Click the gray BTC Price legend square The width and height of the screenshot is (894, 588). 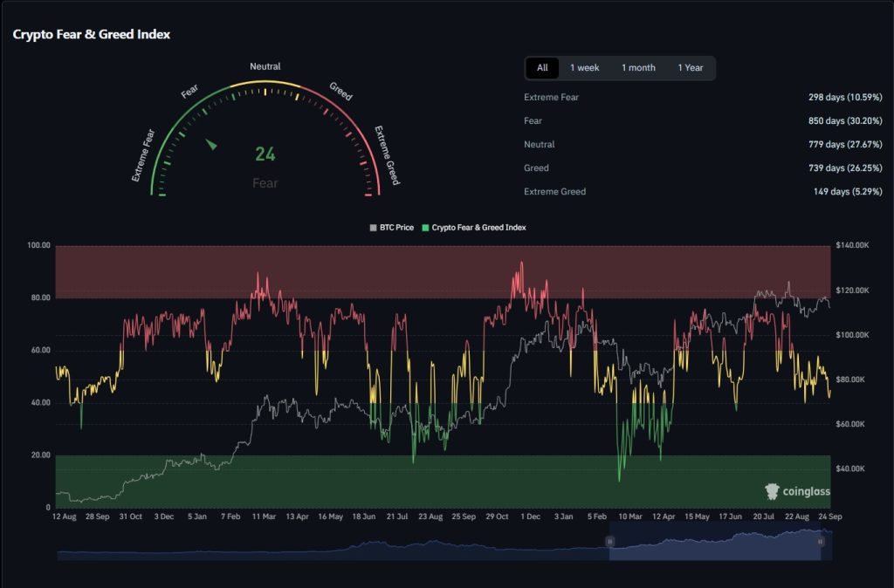(374, 228)
